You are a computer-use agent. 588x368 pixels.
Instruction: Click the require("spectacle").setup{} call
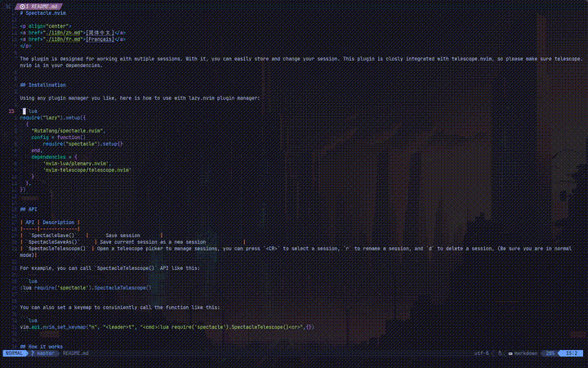coord(82,144)
